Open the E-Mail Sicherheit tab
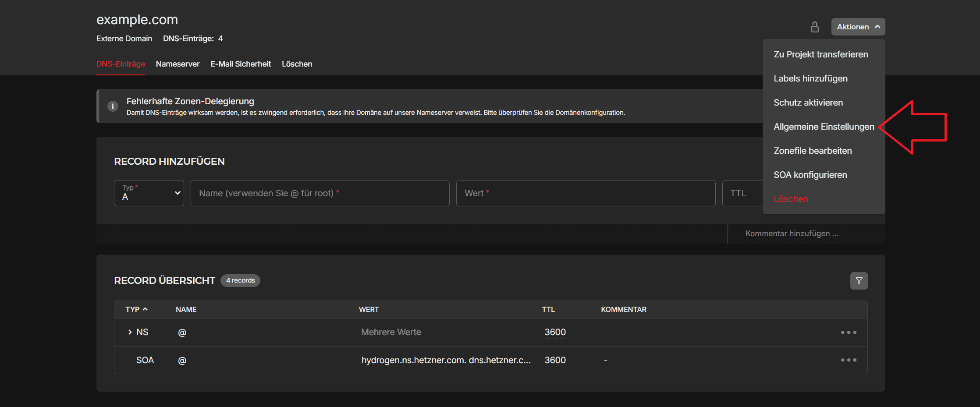 pos(241,64)
